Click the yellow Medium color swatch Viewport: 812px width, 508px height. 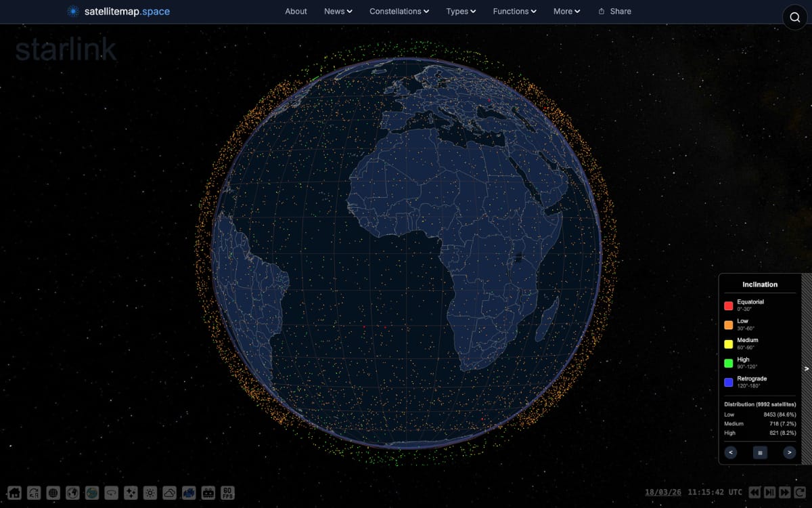pyautogui.click(x=729, y=343)
